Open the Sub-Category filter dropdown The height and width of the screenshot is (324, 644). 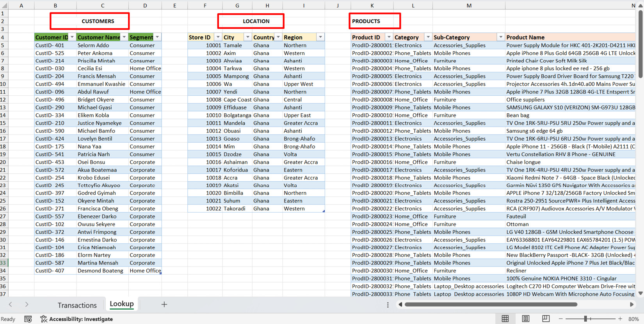[501, 37]
